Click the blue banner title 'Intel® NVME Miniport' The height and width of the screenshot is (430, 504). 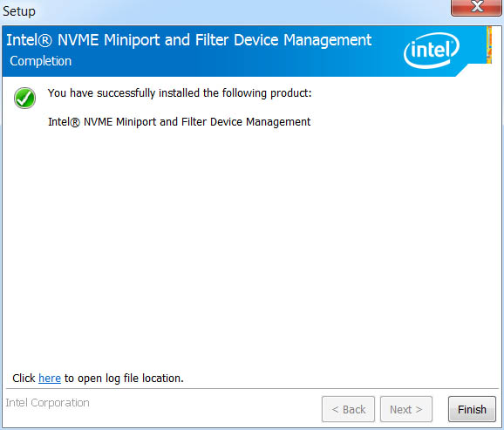(x=188, y=40)
